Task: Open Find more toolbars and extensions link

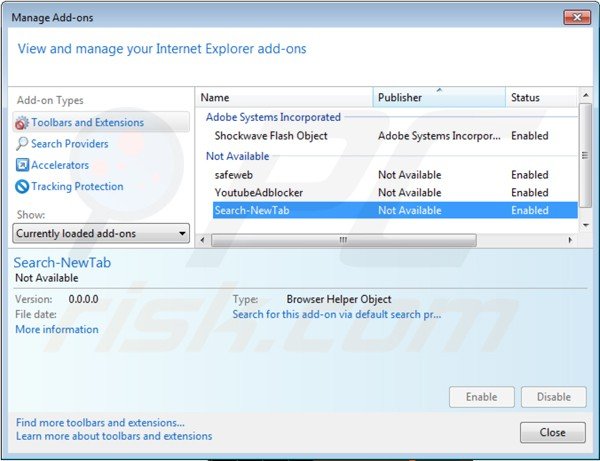Action: pos(100,423)
